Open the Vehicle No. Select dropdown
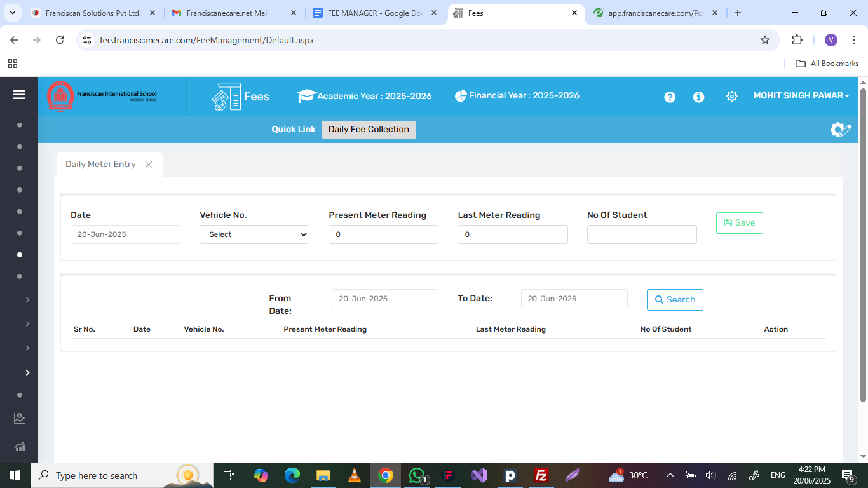 click(254, 234)
